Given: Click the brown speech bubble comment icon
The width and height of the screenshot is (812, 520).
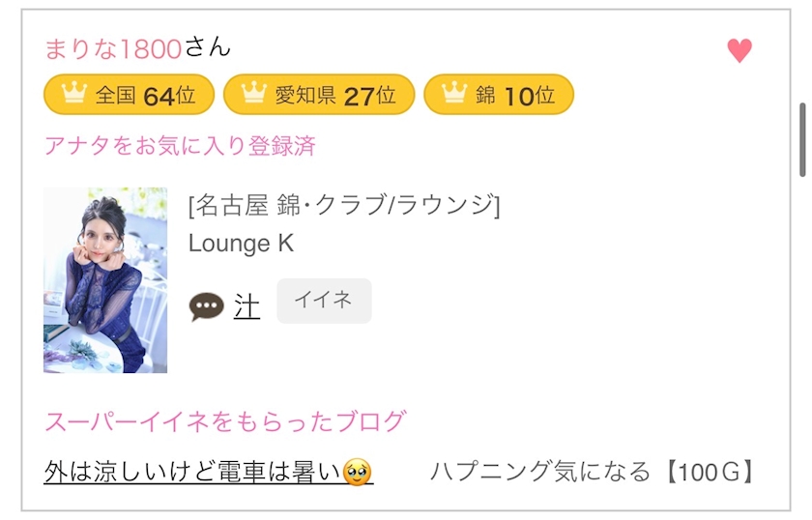Looking at the screenshot, I should [206, 306].
